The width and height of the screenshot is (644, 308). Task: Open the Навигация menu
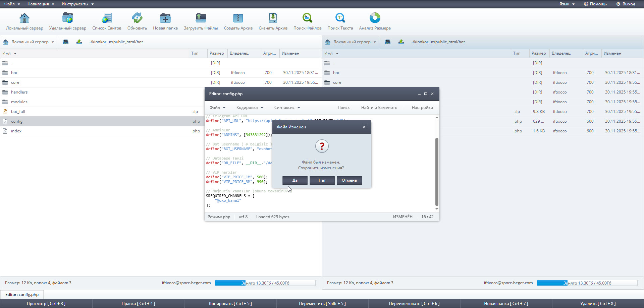[x=41, y=4]
